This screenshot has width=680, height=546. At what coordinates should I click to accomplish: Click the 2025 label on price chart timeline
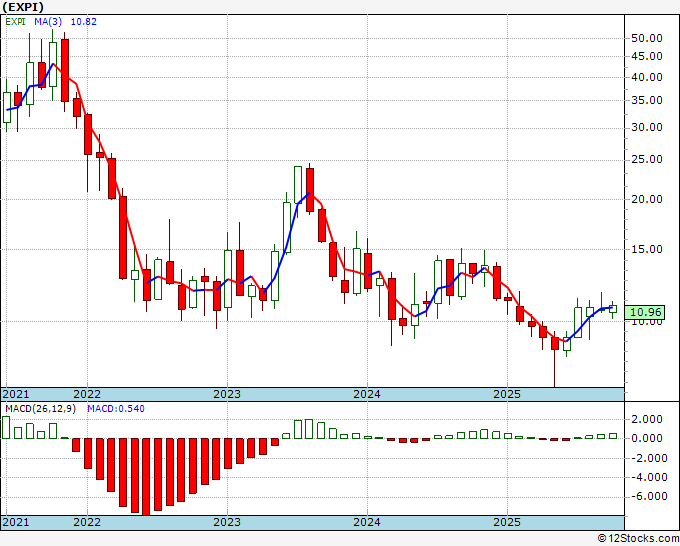pyautogui.click(x=507, y=394)
